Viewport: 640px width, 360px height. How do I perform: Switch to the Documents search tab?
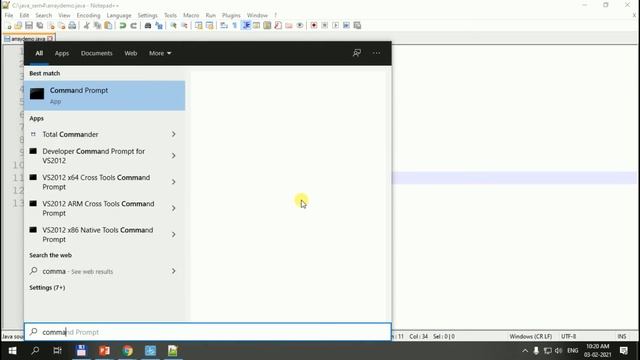pos(96,53)
